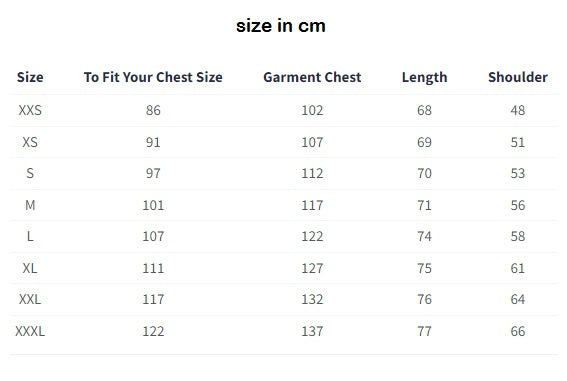This screenshot has height=381, width=567.
Task: Select the Size column header
Action: pos(30,77)
